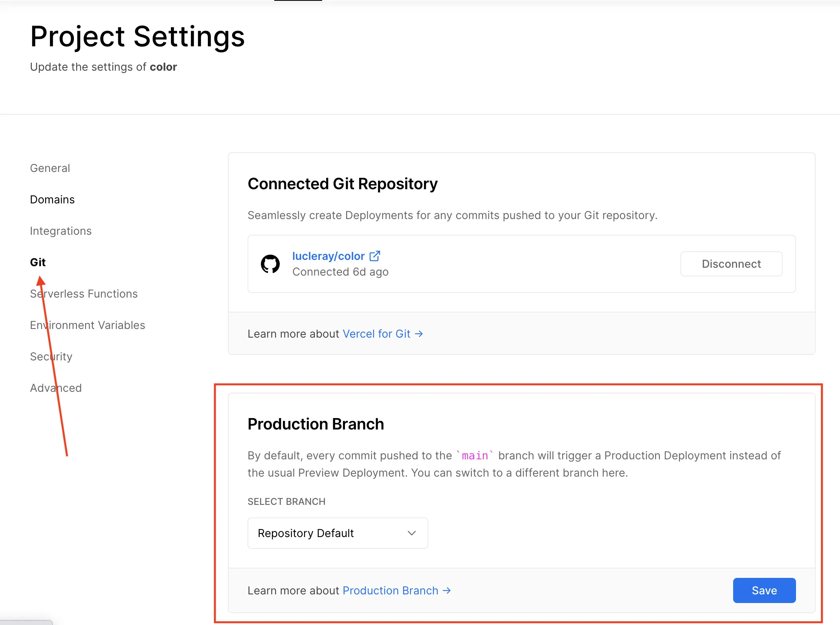Open the lucleray/color repository link
Screen dimensions: 840x625
tap(328, 256)
